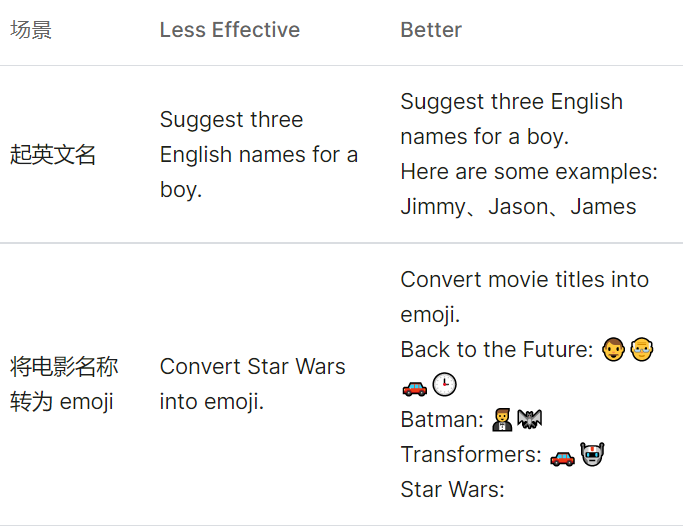
Task: Click the red car emoji after Transformers
Action: click(x=563, y=456)
